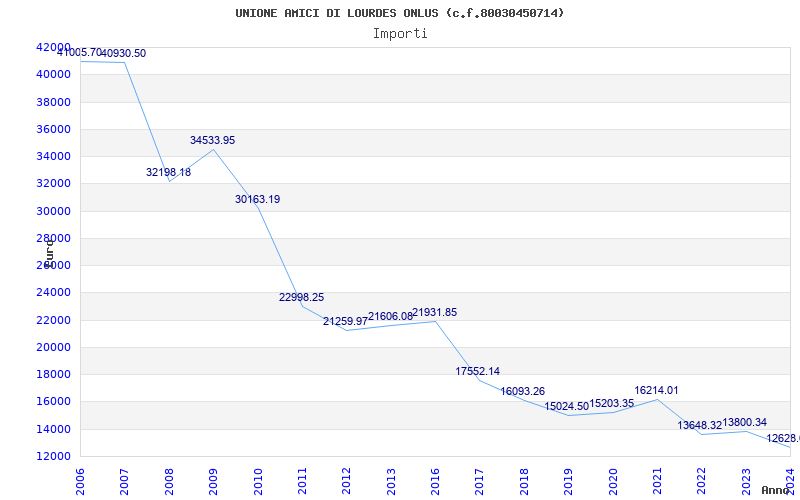Click the x-axis year label 2009
This screenshot has height=500, width=800.
click(x=213, y=482)
